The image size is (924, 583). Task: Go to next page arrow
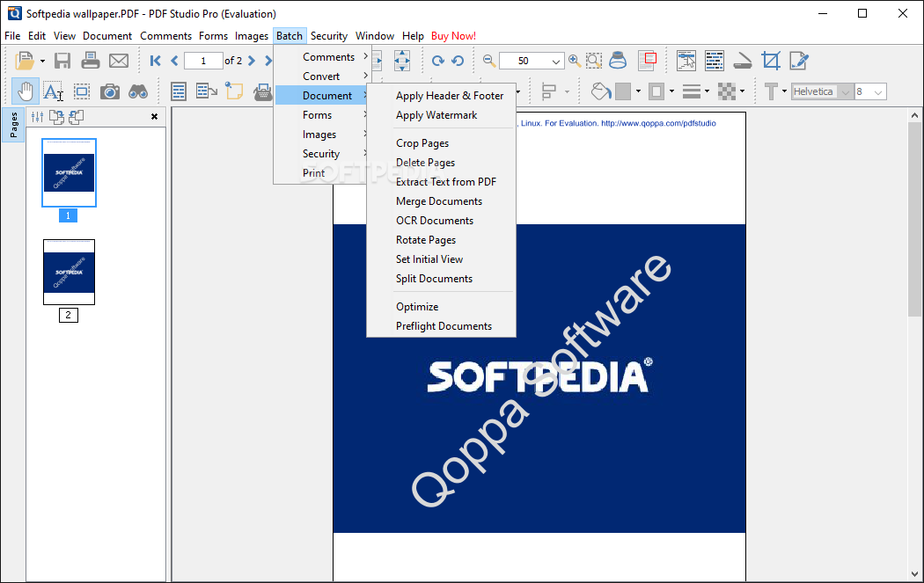tap(252, 61)
